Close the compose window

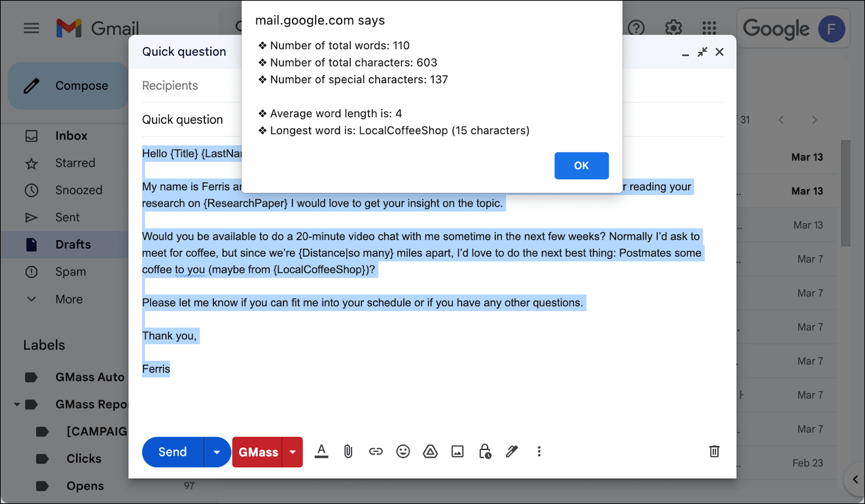[x=720, y=52]
